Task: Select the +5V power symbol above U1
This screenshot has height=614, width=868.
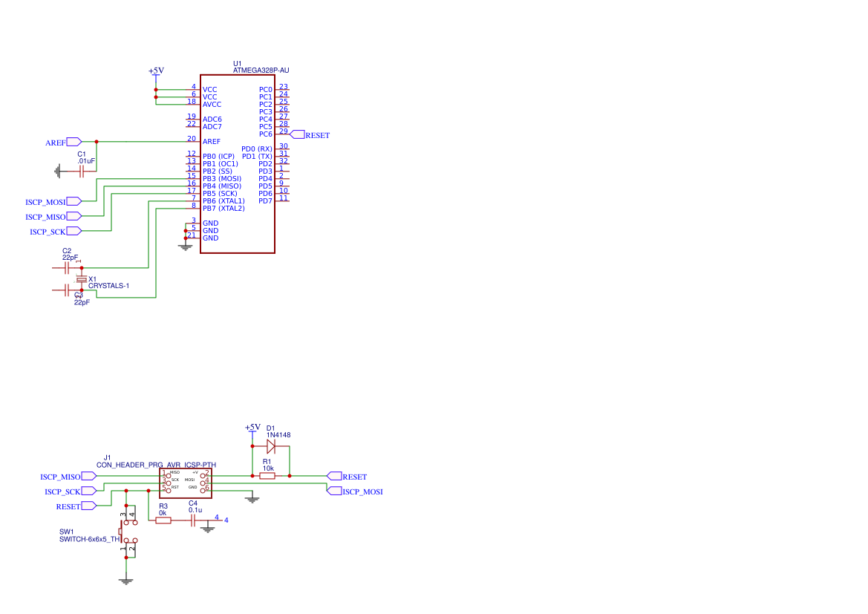Action: pyautogui.click(x=156, y=72)
